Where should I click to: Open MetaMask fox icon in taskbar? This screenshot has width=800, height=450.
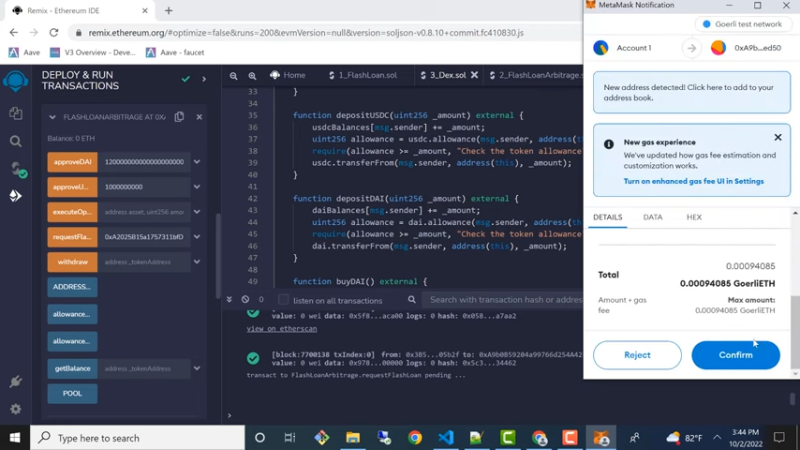(601, 438)
